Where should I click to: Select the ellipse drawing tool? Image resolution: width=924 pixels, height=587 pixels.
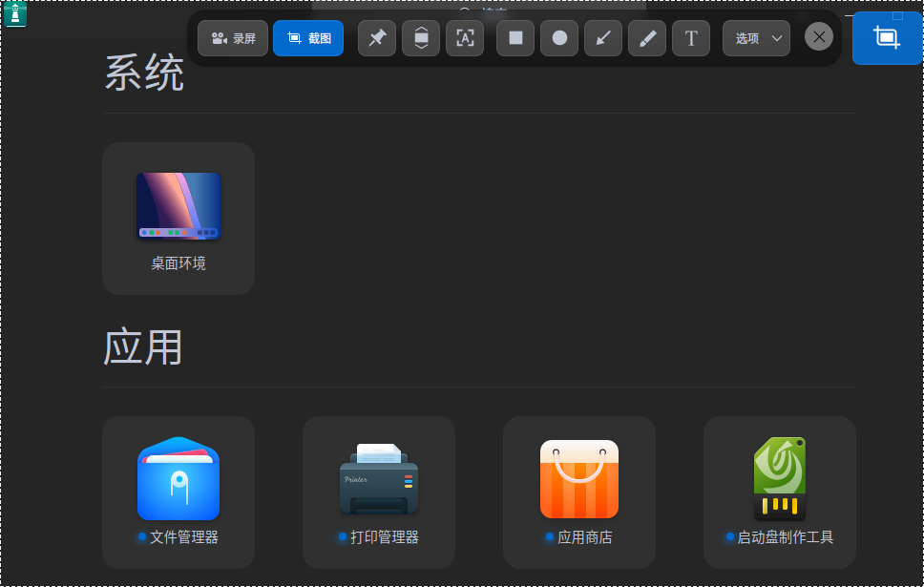point(559,38)
